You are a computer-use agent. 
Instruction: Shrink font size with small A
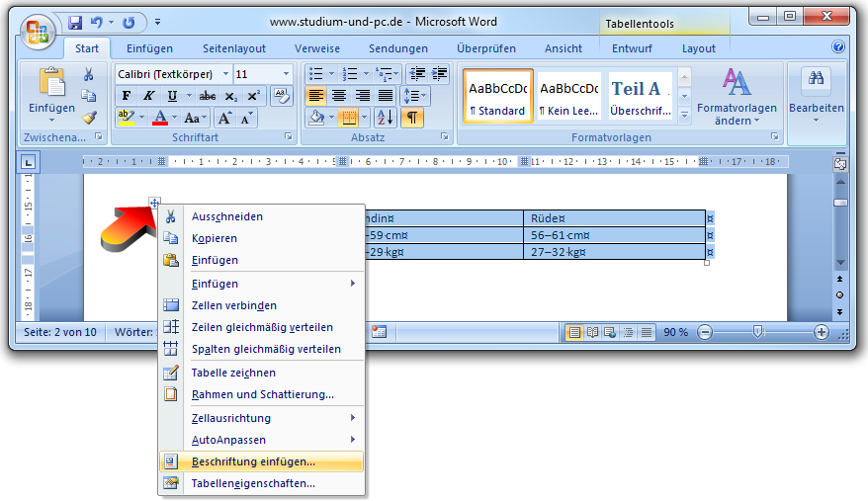pos(246,118)
